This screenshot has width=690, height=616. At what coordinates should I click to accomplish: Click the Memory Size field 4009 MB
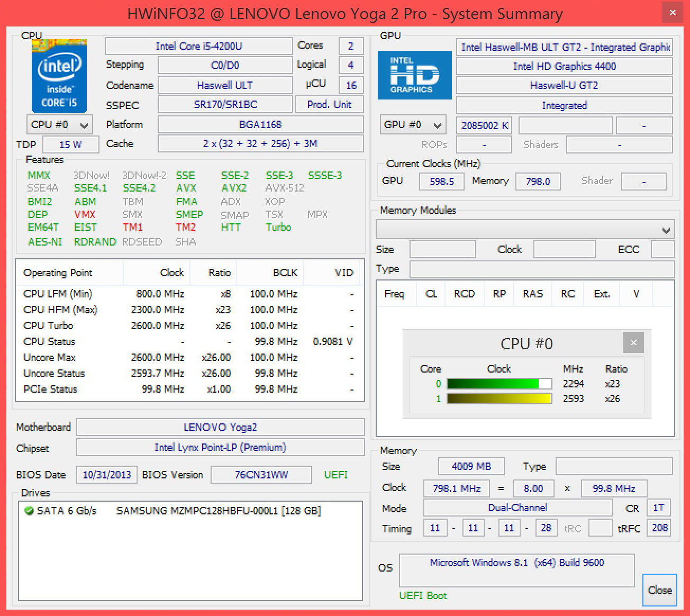pos(471,466)
